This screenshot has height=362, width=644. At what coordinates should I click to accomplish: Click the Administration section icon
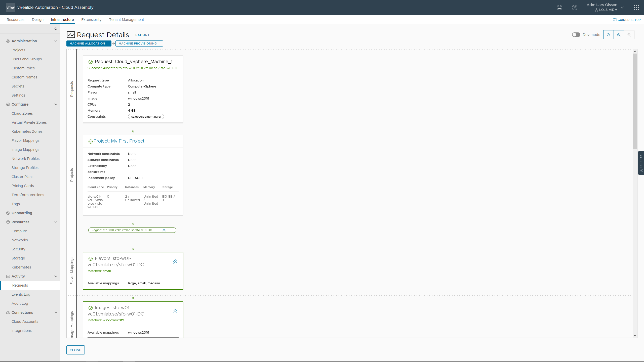(x=8, y=41)
